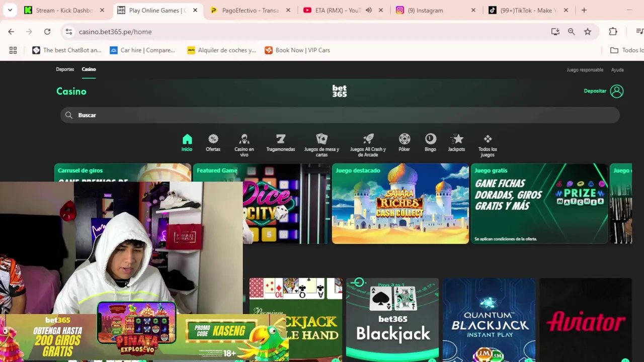Image resolution: width=644 pixels, height=362 pixels.
Task: Select the Tragamonedas slots category
Action: click(x=281, y=142)
